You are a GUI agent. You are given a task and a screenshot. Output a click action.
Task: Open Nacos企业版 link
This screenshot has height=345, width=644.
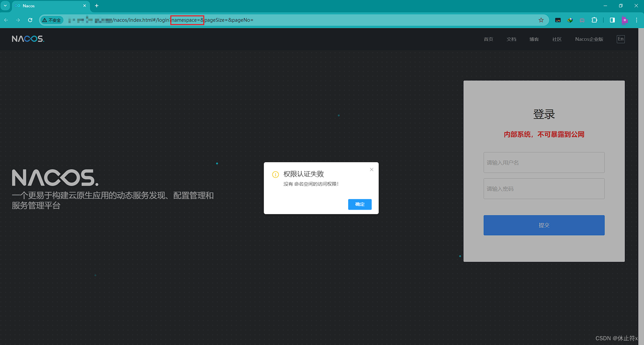pyautogui.click(x=589, y=39)
